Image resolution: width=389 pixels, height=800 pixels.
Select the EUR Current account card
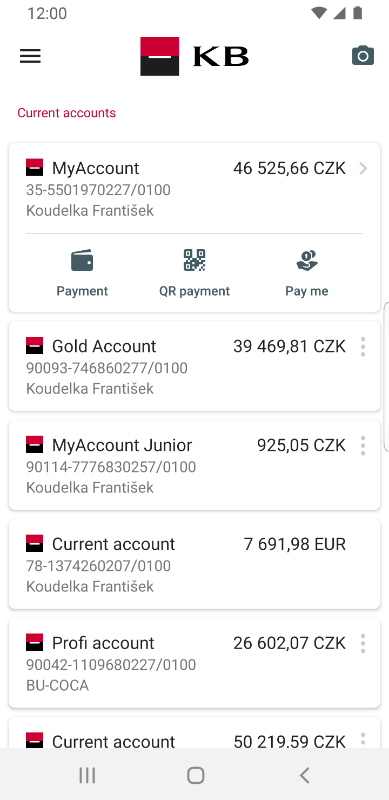tap(194, 564)
